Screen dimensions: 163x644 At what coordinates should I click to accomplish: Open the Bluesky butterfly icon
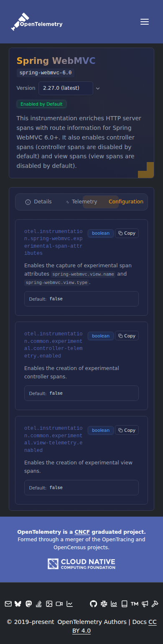(18, 603)
